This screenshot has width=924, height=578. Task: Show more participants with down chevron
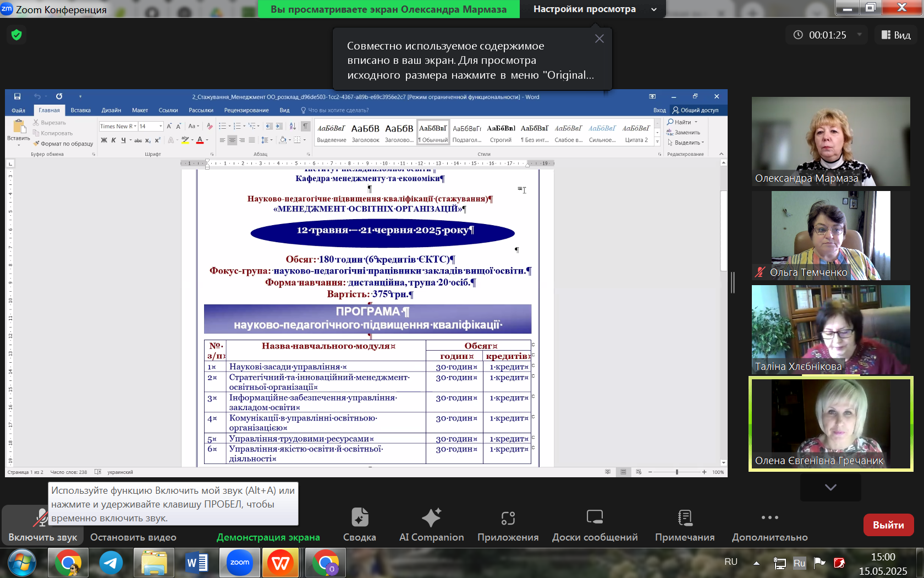point(831,487)
